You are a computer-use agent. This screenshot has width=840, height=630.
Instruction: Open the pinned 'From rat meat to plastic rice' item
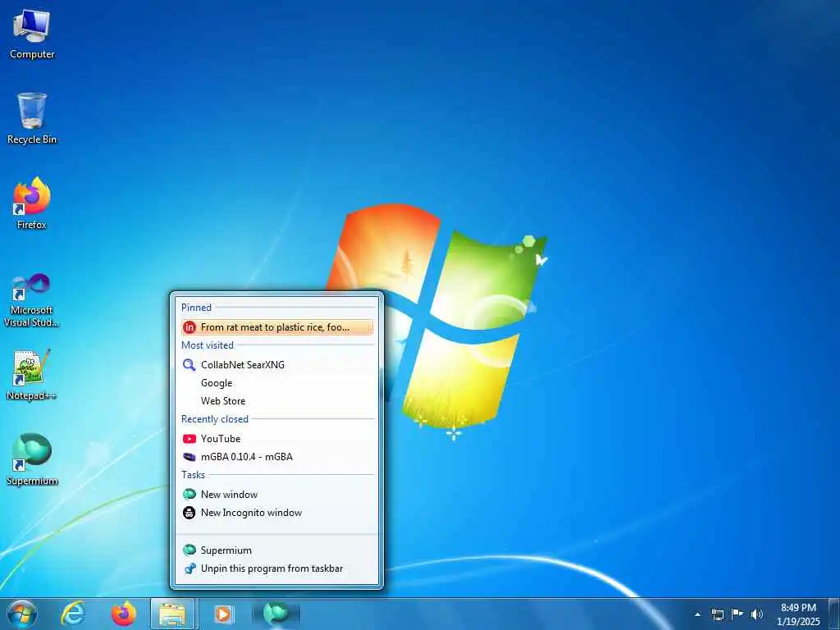click(x=277, y=327)
